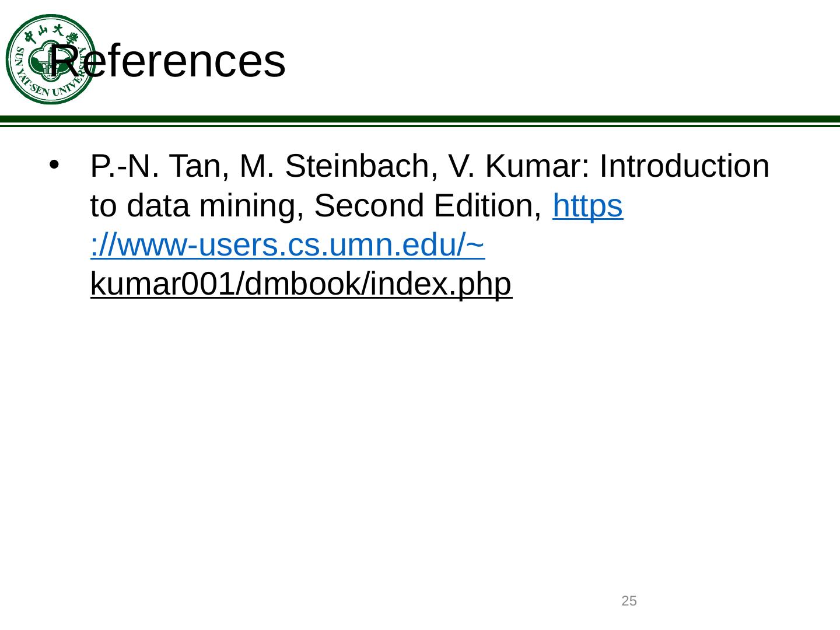Click the green horizontal divider line

click(420, 121)
